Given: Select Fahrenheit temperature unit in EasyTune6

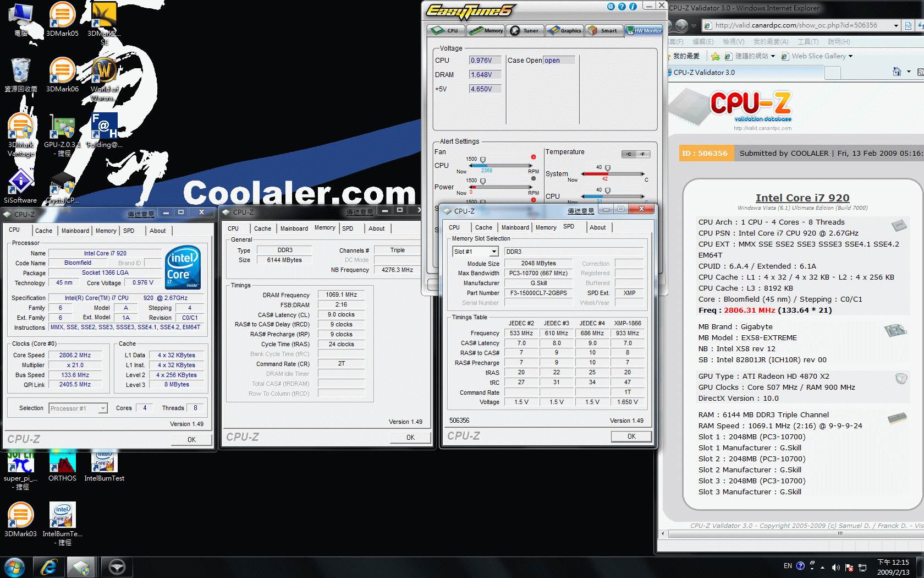Looking at the screenshot, I should (643, 154).
